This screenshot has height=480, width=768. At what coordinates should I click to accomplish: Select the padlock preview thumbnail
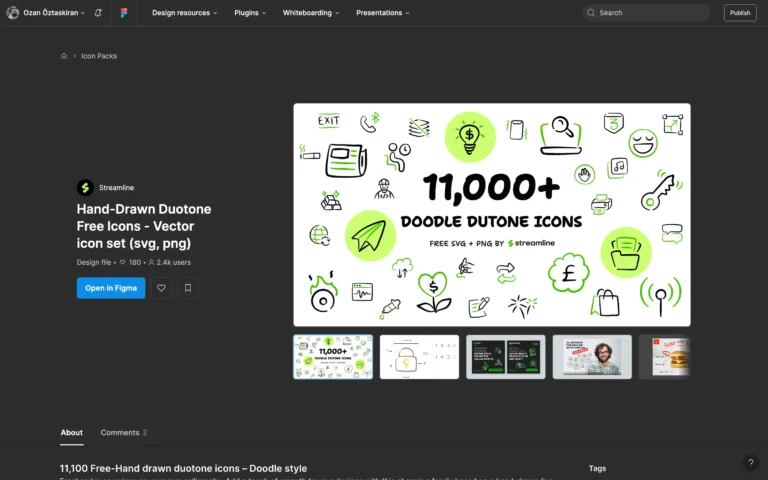coord(419,357)
